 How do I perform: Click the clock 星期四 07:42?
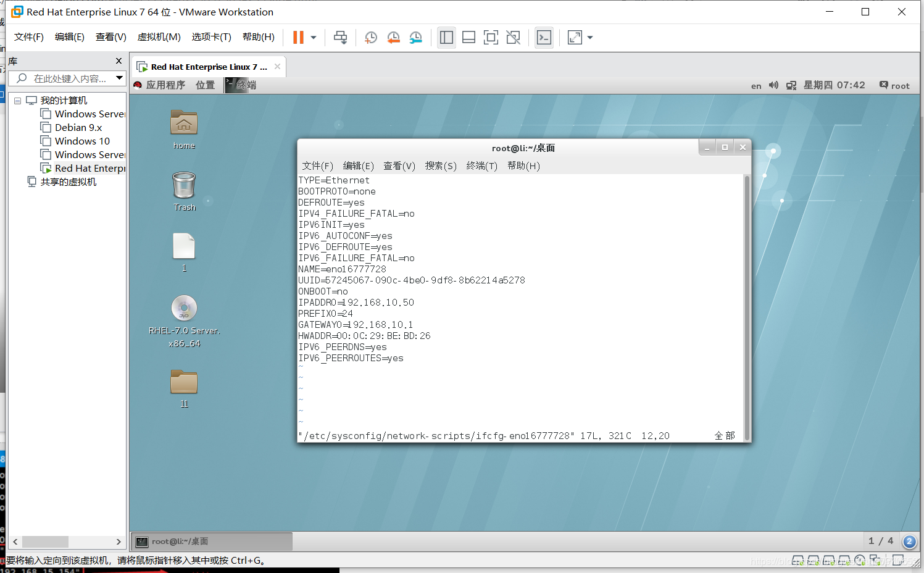834,85
